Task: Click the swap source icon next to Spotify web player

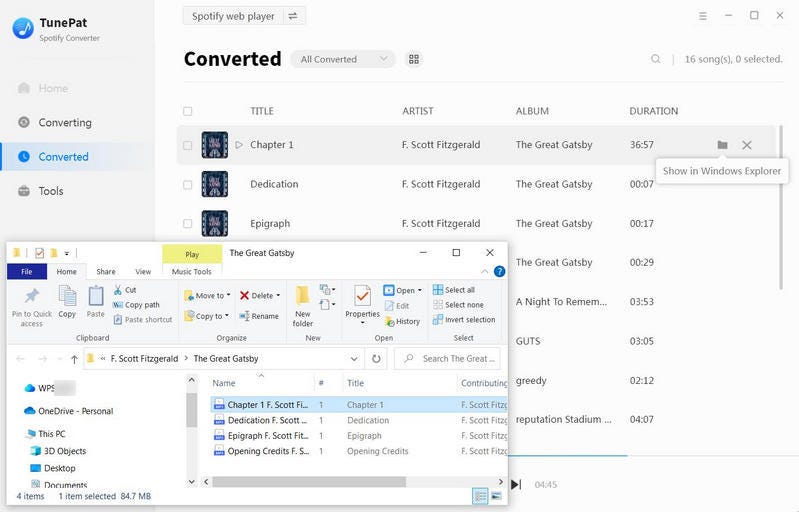Action: coord(293,16)
